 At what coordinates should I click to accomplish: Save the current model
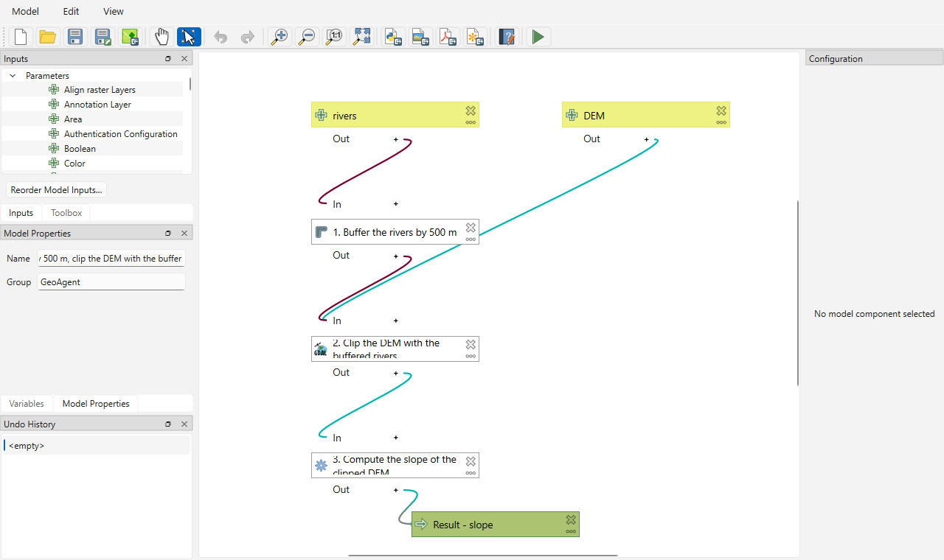75,37
